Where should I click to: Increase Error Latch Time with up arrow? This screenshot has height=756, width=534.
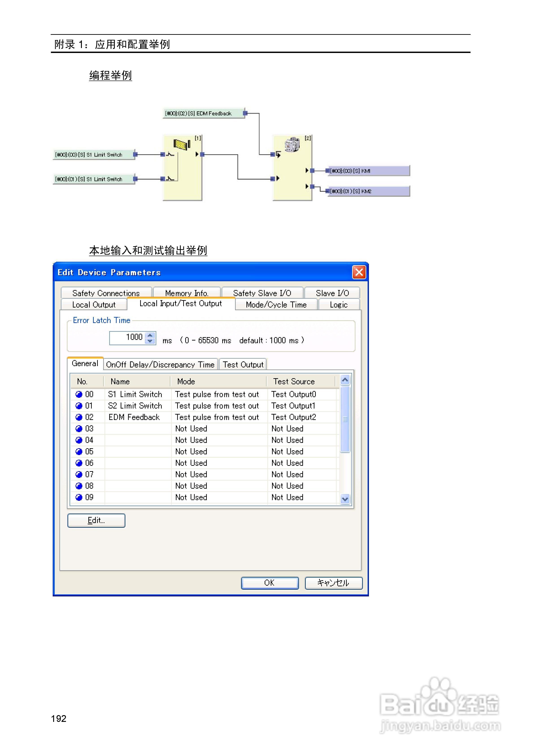(x=150, y=335)
